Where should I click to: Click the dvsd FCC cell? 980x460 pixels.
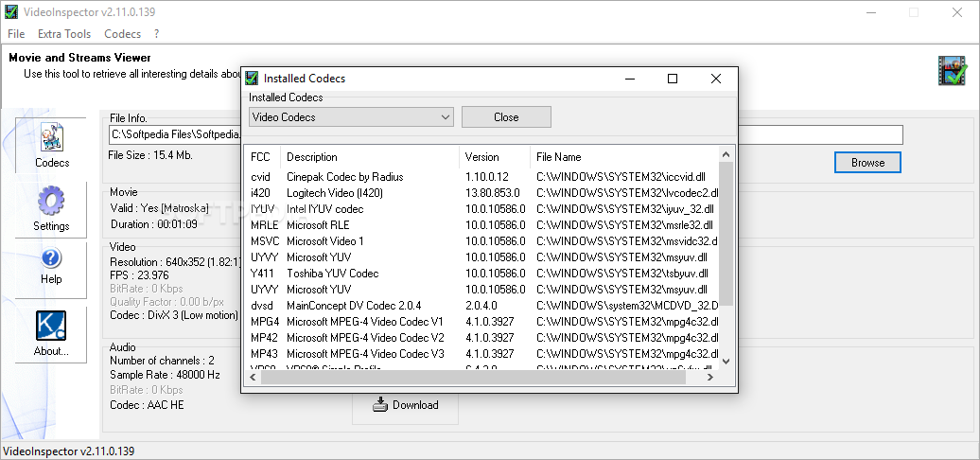point(261,306)
